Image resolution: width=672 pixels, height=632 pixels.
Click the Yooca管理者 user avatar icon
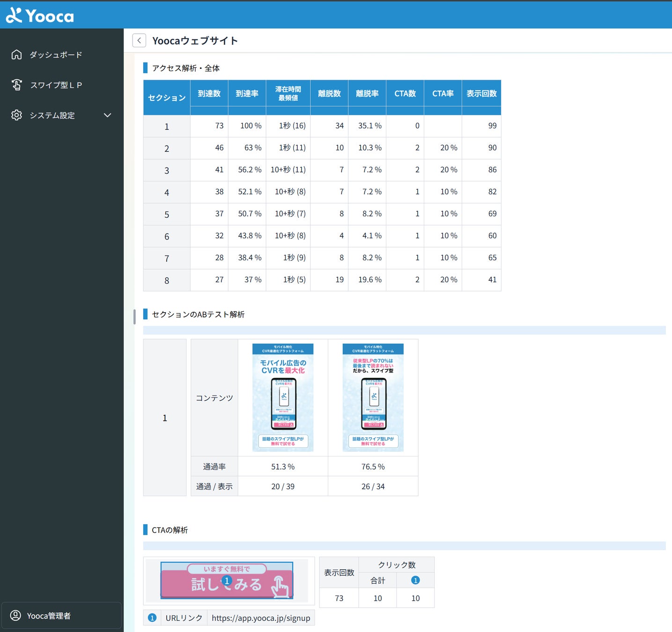click(15, 615)
